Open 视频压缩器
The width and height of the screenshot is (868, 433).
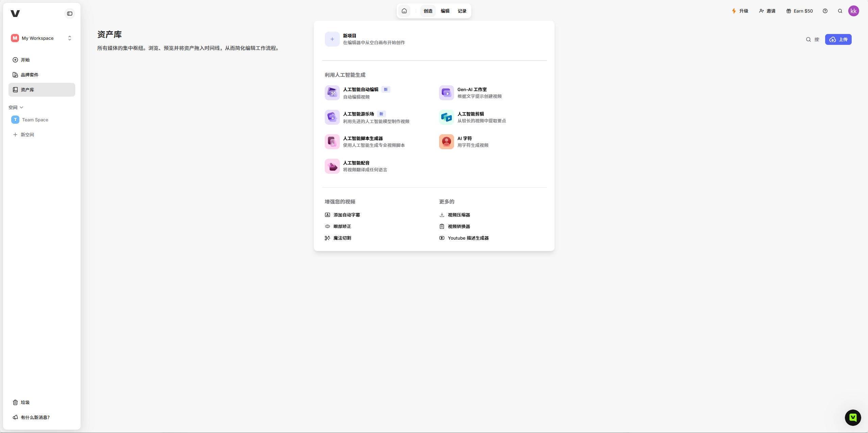point(455,215)
